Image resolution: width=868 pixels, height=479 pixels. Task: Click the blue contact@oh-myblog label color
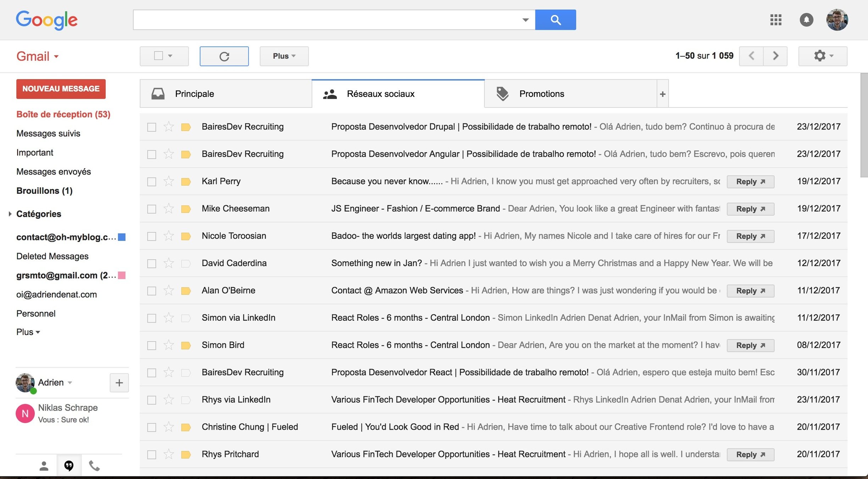tap(122, 237)
